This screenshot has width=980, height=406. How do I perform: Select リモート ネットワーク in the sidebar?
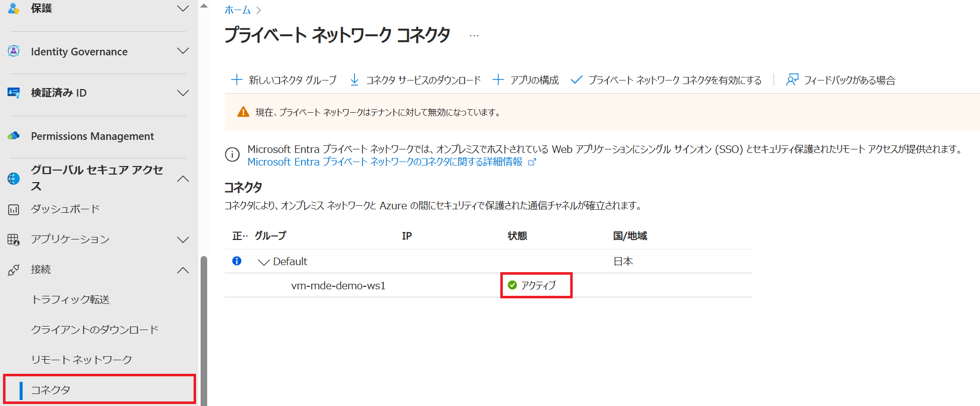(81, 360)
